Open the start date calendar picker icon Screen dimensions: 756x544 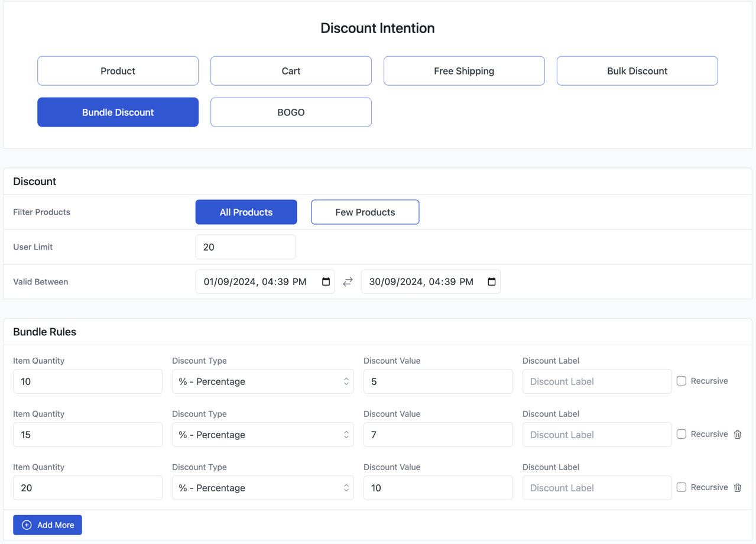point(326,281)
